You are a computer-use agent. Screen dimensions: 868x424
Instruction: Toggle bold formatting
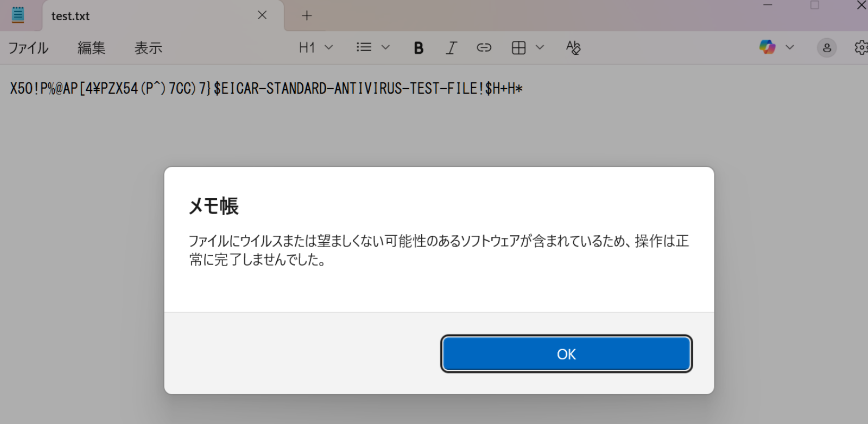(419, 48)
